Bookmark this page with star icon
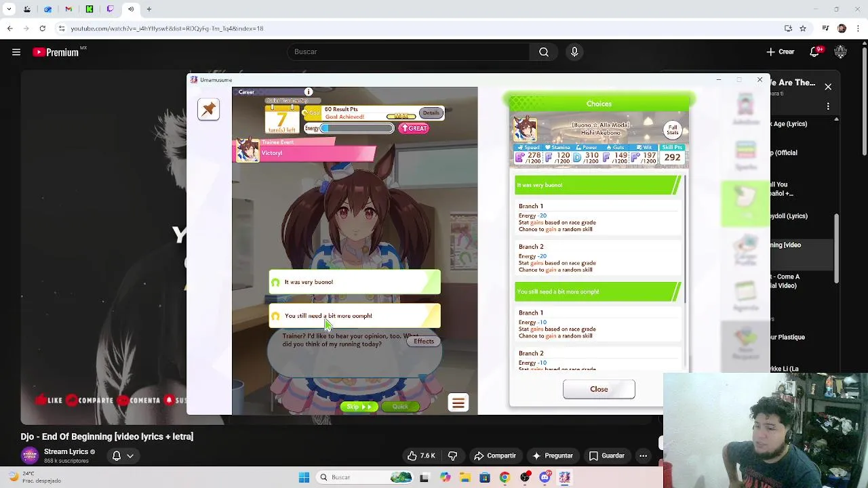The width and height of the screenshot is (868, 488). (803, 28)
